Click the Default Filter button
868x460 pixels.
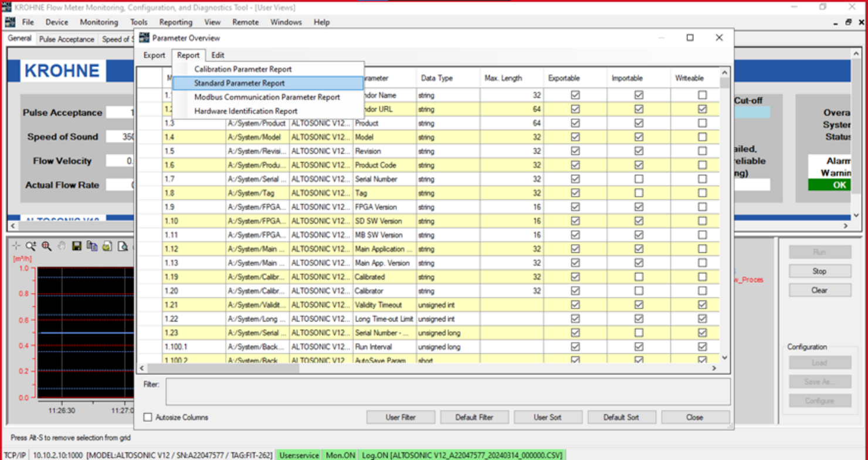click(474, 417)
